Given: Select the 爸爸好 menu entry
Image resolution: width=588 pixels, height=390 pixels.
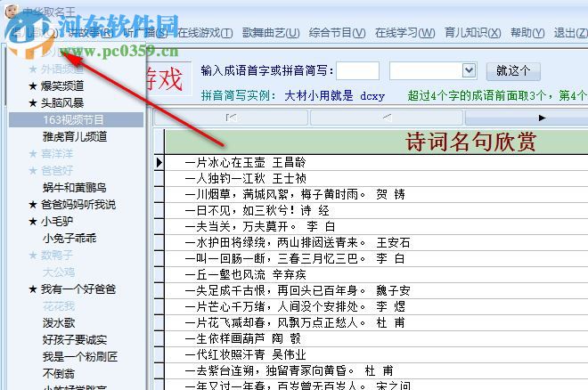Looking at the screenshot, I should point(76,170).
